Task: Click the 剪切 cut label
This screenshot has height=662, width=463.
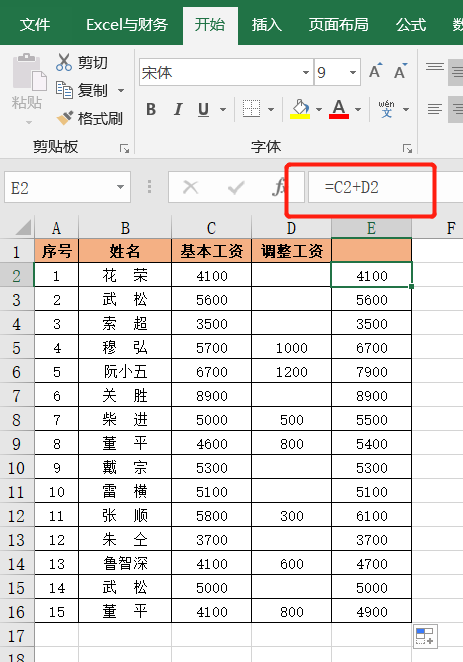Action: 92,62
